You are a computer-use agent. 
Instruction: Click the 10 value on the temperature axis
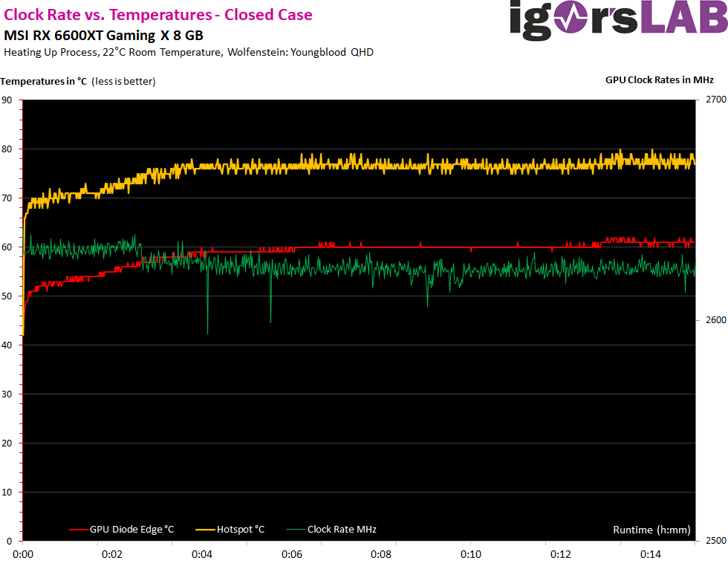(7, 492)
